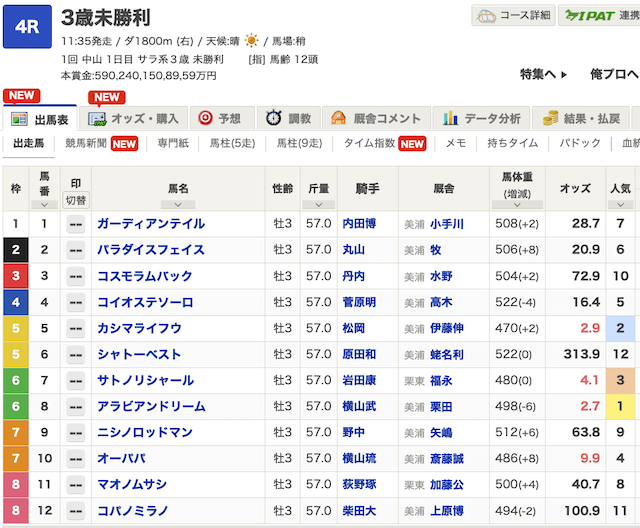Open the 調教 stopwatch icon tab
The height and width of the screenshot is (528, 640).
(288, 119)
